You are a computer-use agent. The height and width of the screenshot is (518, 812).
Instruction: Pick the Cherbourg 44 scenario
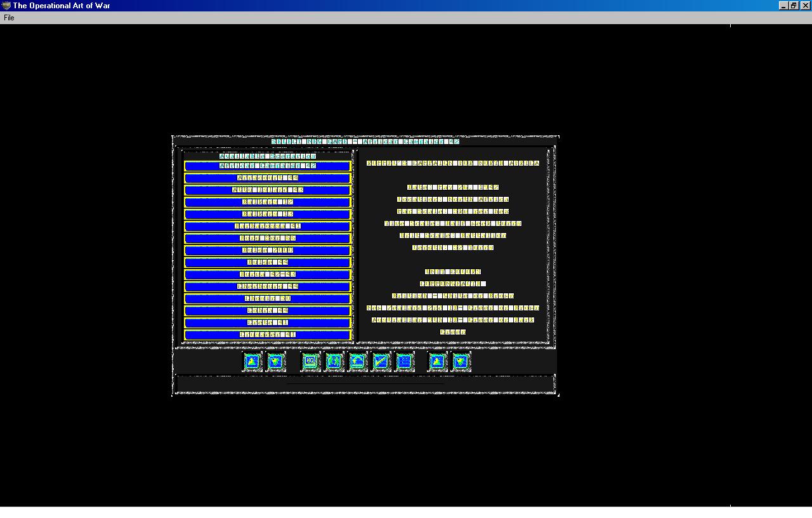(x=268, y=287)
